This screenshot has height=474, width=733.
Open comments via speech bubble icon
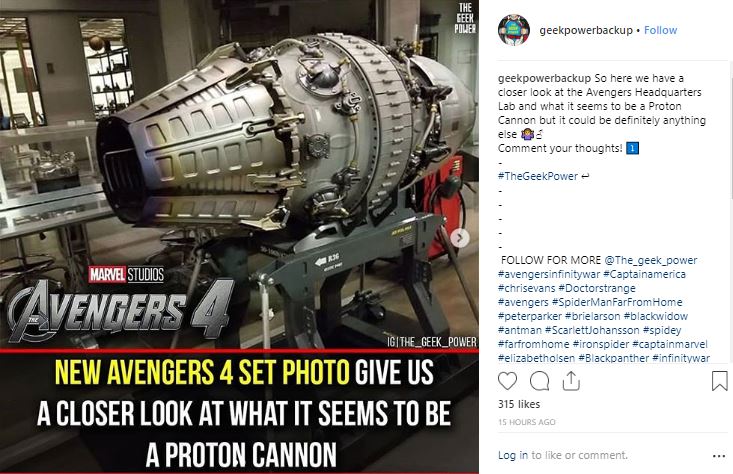tap(539, 381)
